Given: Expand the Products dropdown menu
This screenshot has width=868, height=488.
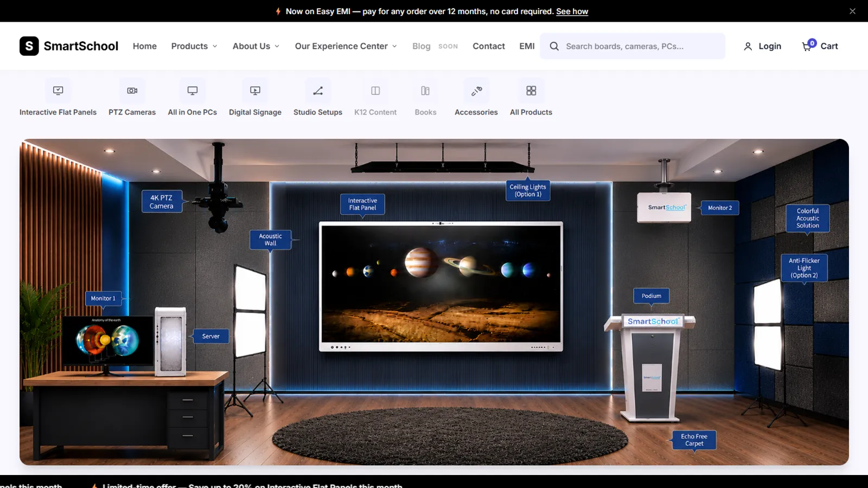Looking at the screenshot, I should (x=194, y=46).
